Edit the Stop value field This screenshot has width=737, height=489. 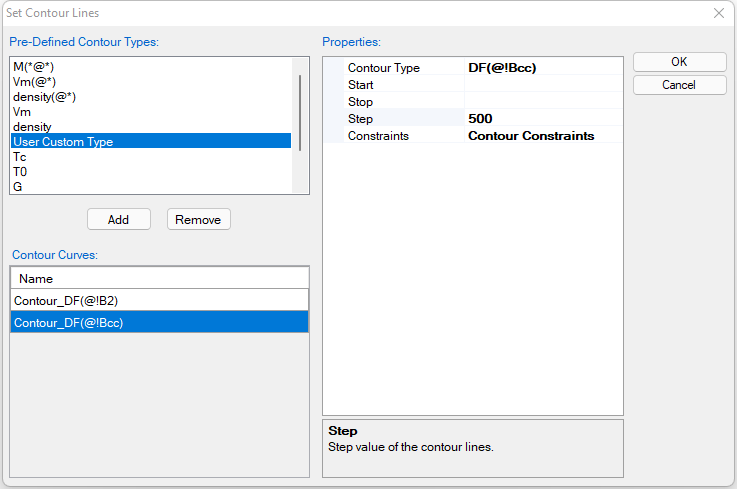(x=543, y=102)
